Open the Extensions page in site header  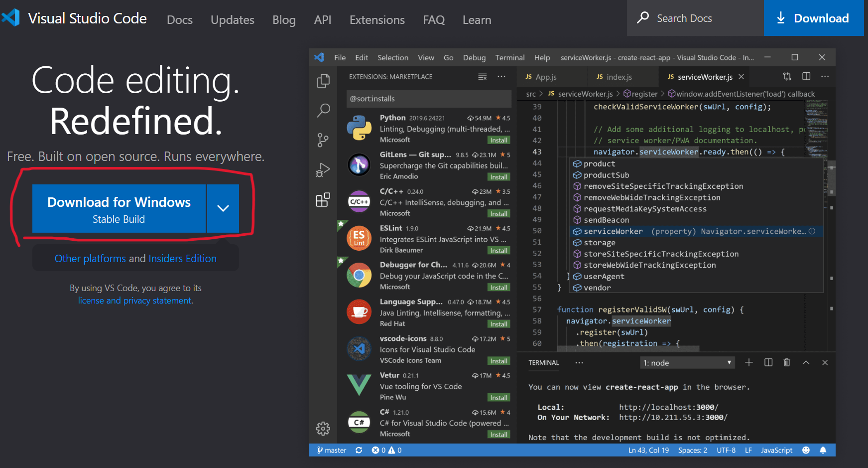coord(377,20)
